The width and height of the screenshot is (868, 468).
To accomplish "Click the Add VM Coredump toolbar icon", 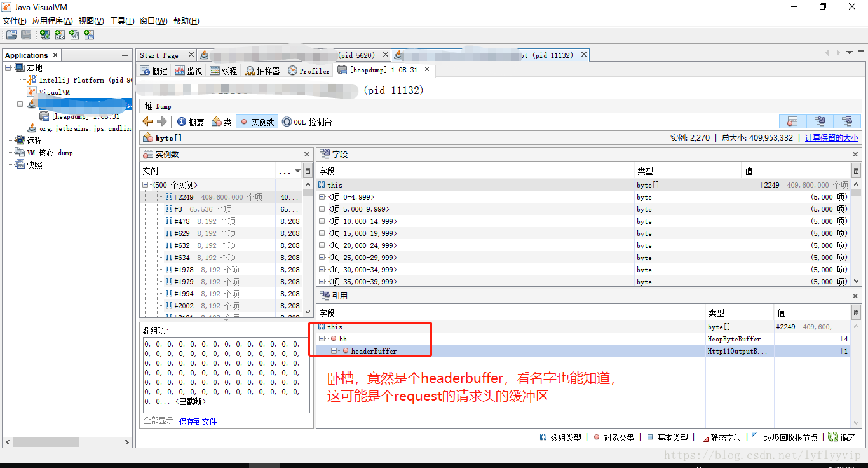I will (74, 35).
